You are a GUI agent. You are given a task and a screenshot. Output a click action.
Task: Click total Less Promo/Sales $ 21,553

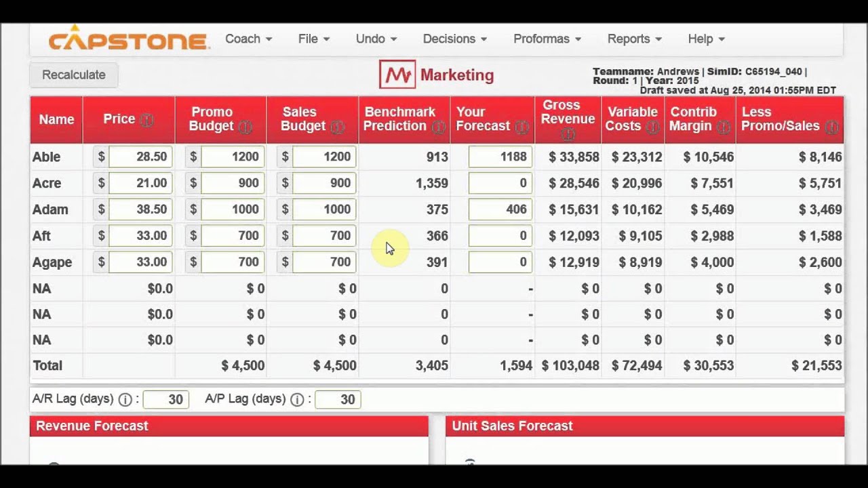coord(816,366)
